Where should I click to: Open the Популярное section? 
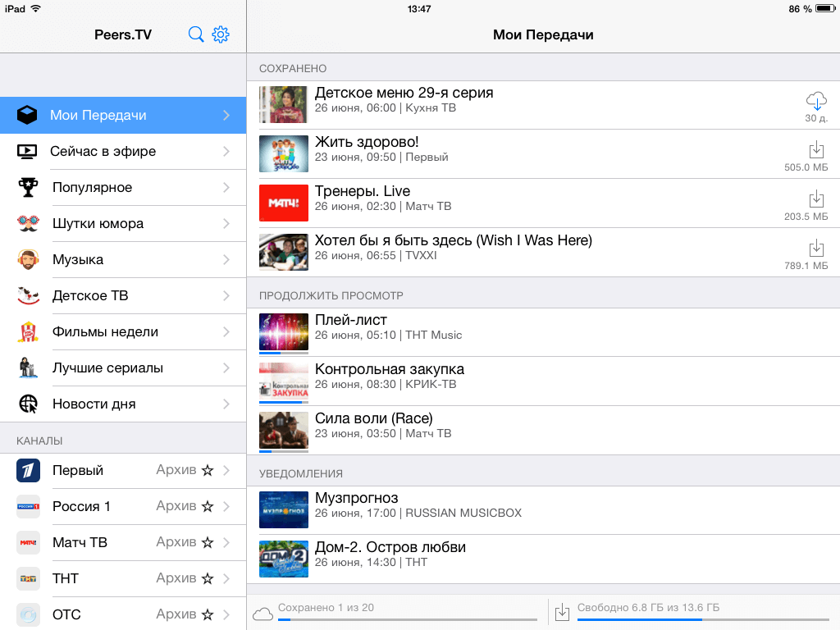coord(123,188)
